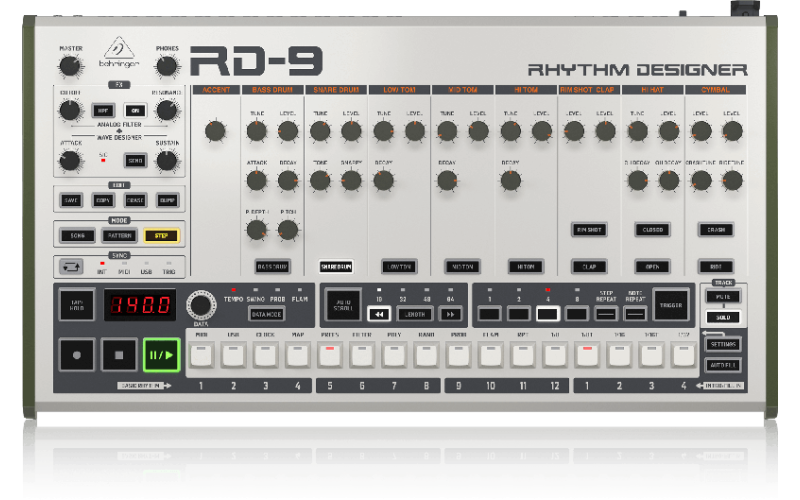This screenshot has height=500, width=800.
Task: Click the track MUTE button
Action: (x=723, y=296)
